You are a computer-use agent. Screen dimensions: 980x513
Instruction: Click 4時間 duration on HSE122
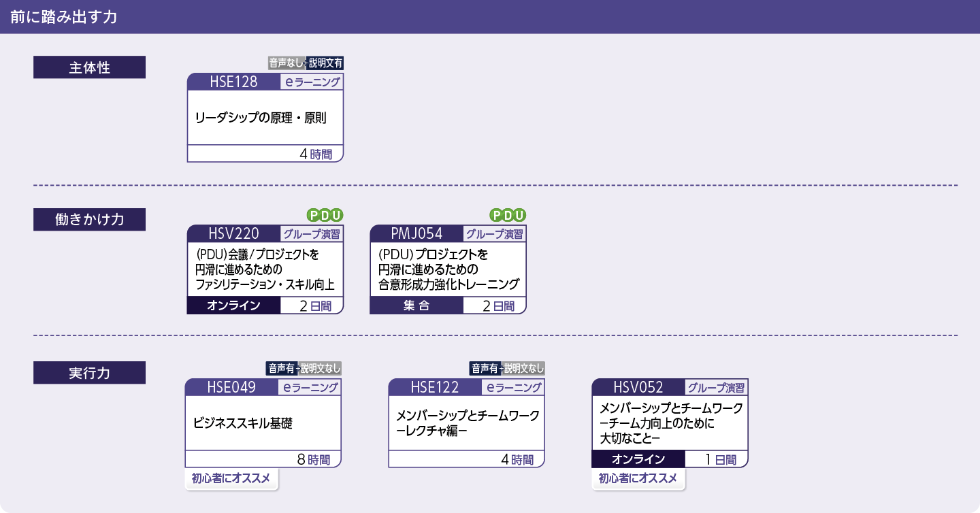click(x=517, y=459)
